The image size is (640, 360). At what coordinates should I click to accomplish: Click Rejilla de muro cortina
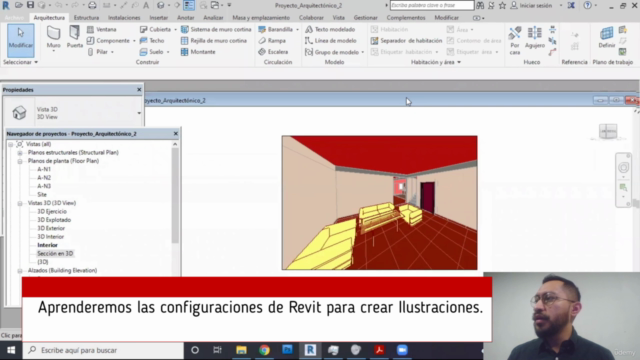(214, 41)
